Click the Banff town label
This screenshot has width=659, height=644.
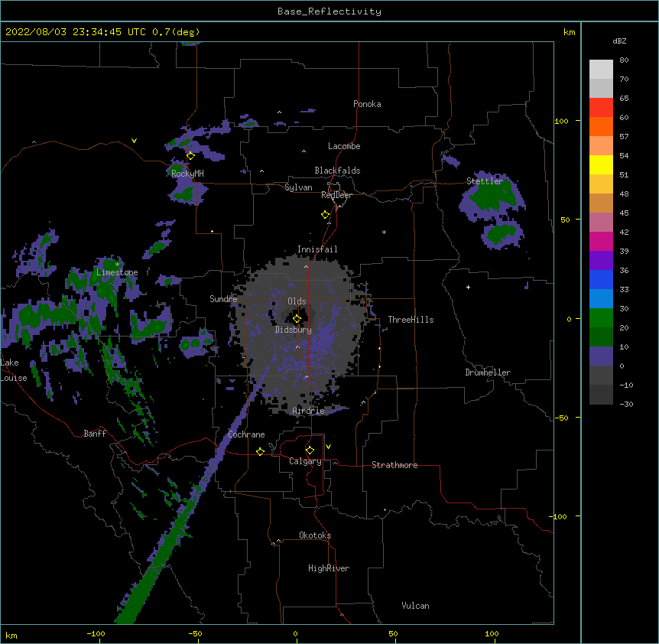95,434
